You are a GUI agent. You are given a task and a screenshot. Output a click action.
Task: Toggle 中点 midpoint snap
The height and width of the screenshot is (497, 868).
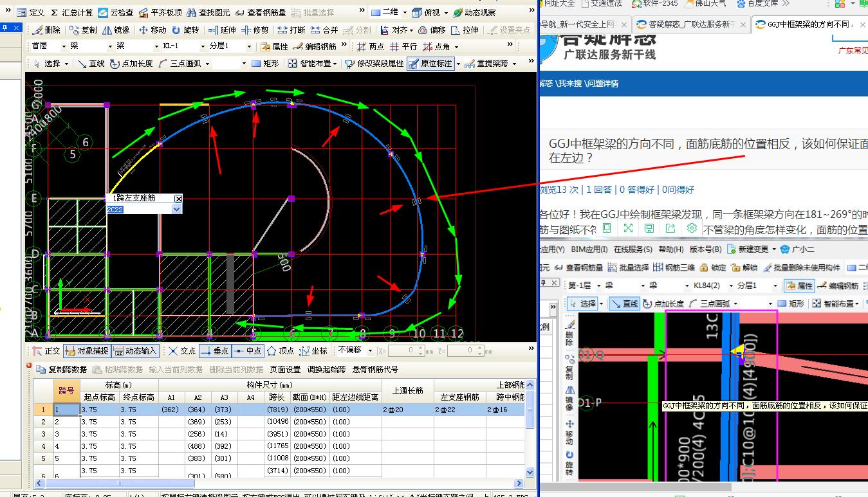[248, 351]
